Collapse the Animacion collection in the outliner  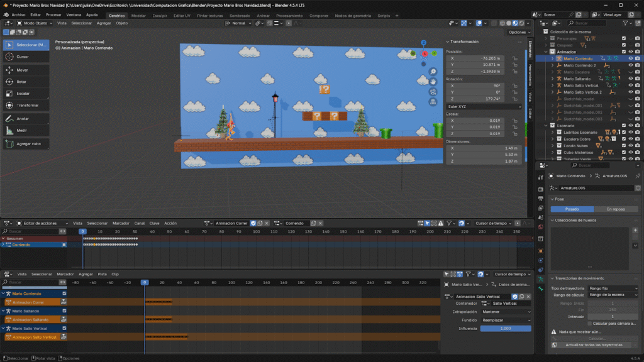click(x=545, y=52)
